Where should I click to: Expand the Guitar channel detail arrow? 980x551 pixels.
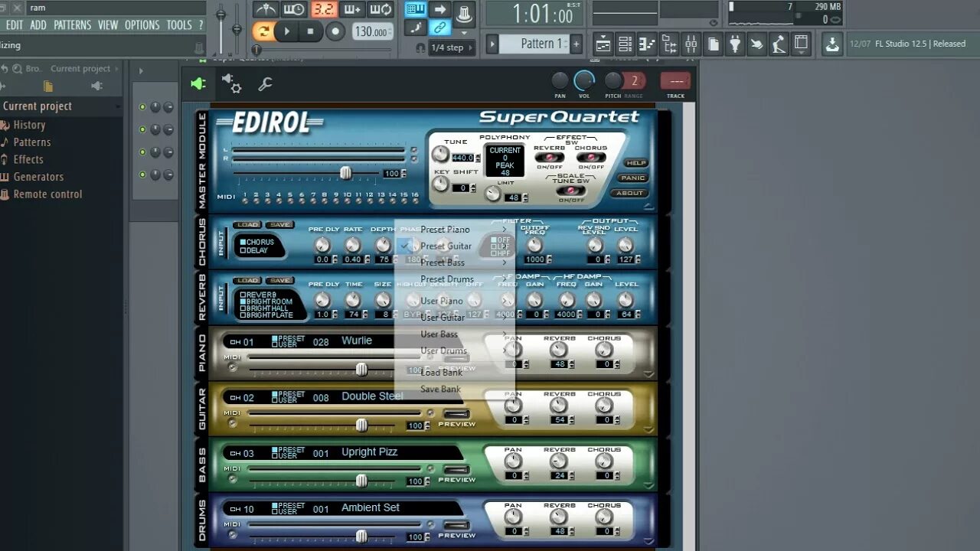[649, 431]
